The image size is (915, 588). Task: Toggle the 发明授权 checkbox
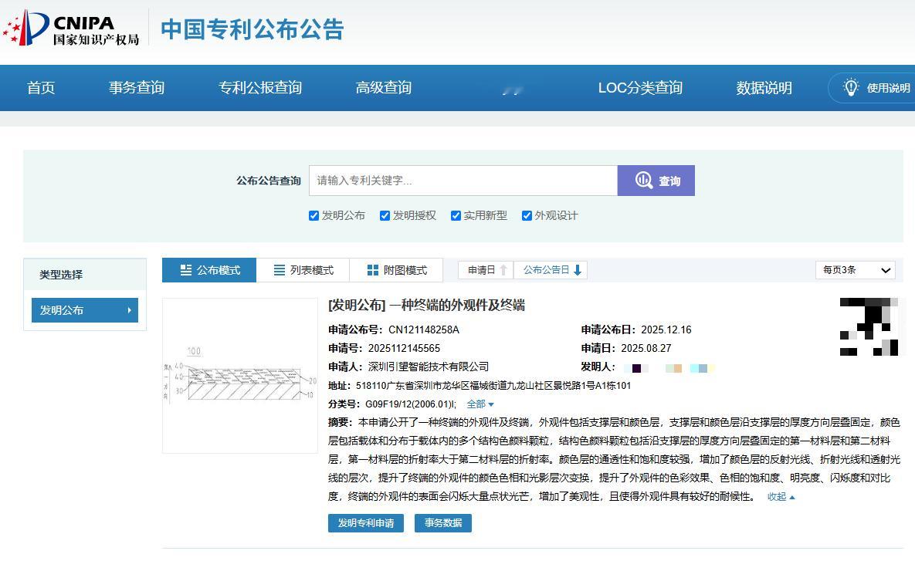[x=385, y=216]
